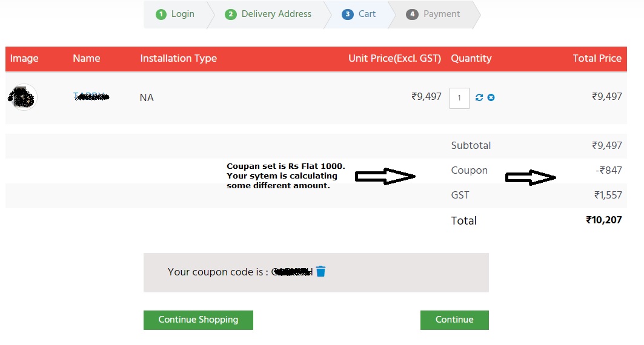
Task: Click the GST amount ₹1,557
Action: [x=608, y=195]
